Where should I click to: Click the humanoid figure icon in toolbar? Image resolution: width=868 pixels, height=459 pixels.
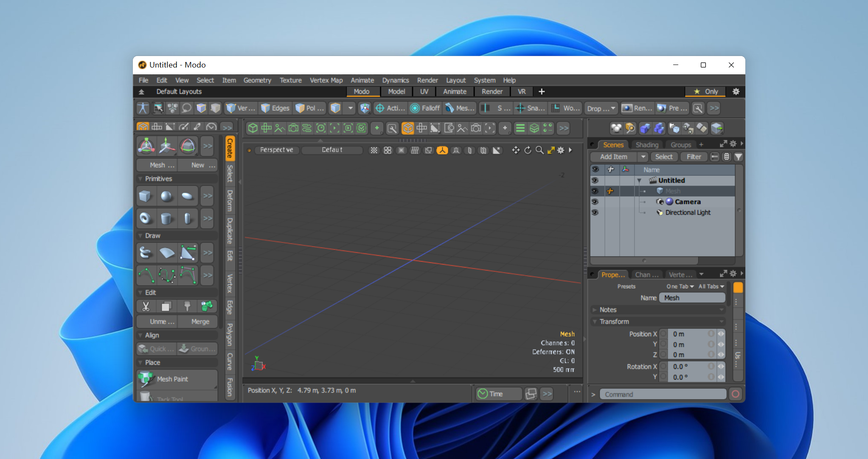(x=143, y=108)
